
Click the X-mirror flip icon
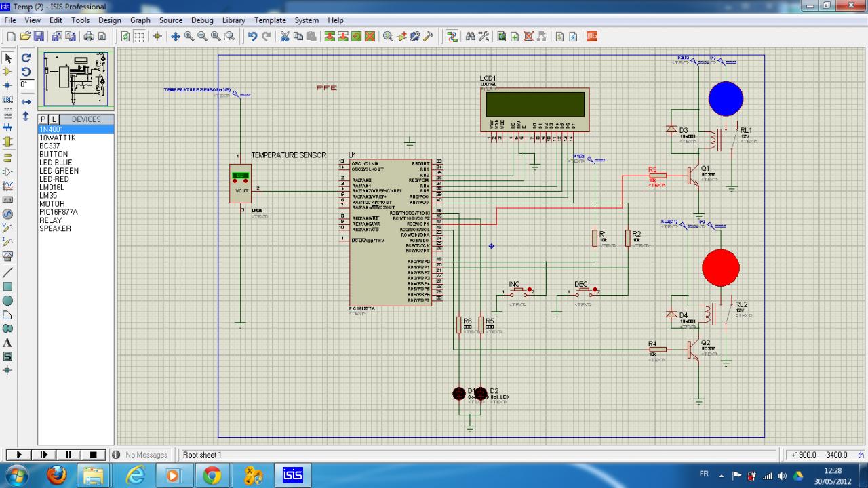pos(26,102)
